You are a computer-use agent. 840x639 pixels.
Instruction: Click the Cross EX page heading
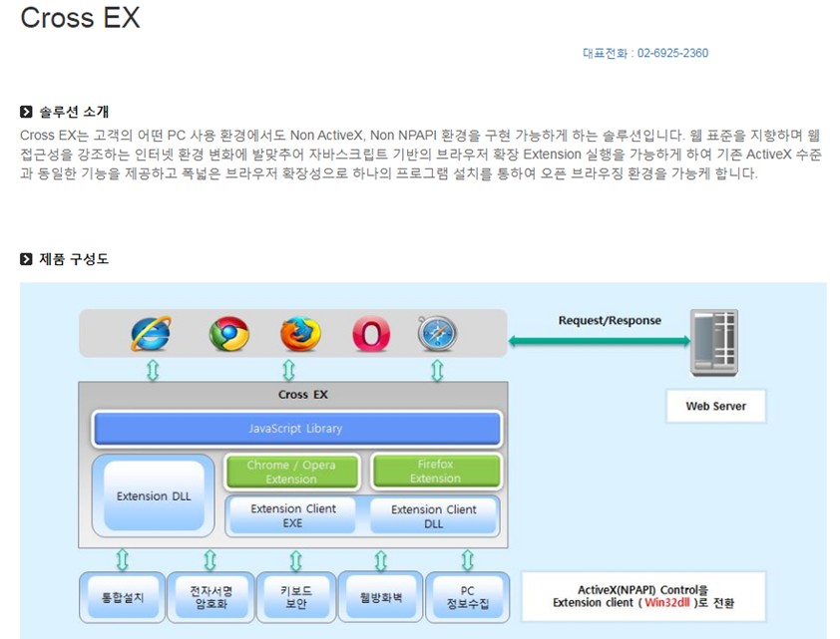click(80, 18)
